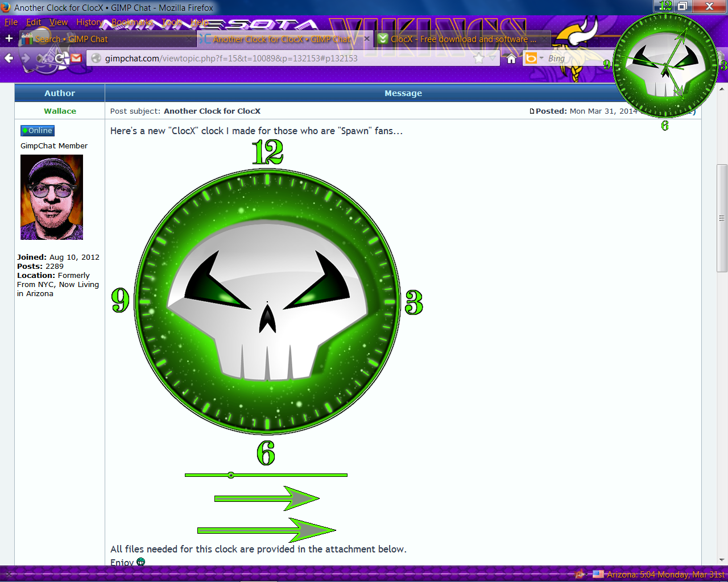Click the Firefox logo in the title bar
Screen dimensions: 728x582
[x=6, y=7]
